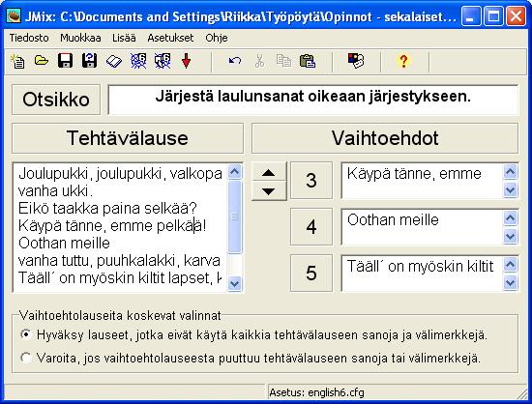Screen dimensions: 532x404
Task: Click the Vaihtoehdot header button
Action: coord(385,138)
